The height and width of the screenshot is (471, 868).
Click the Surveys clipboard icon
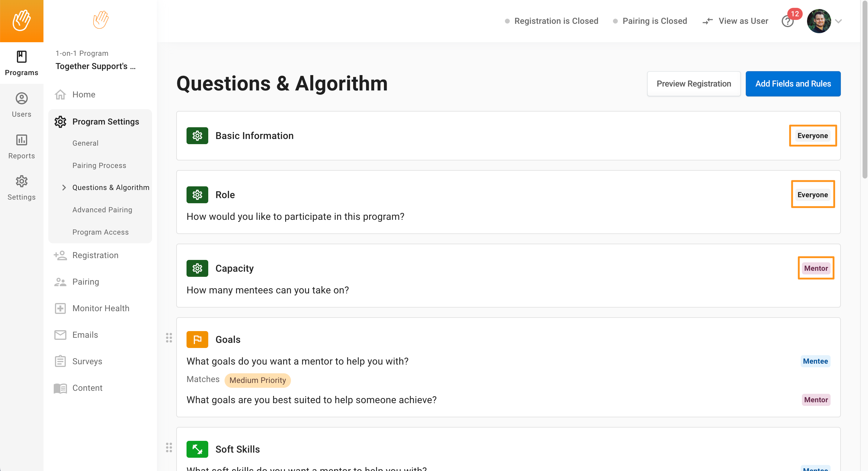click(60, 361)
